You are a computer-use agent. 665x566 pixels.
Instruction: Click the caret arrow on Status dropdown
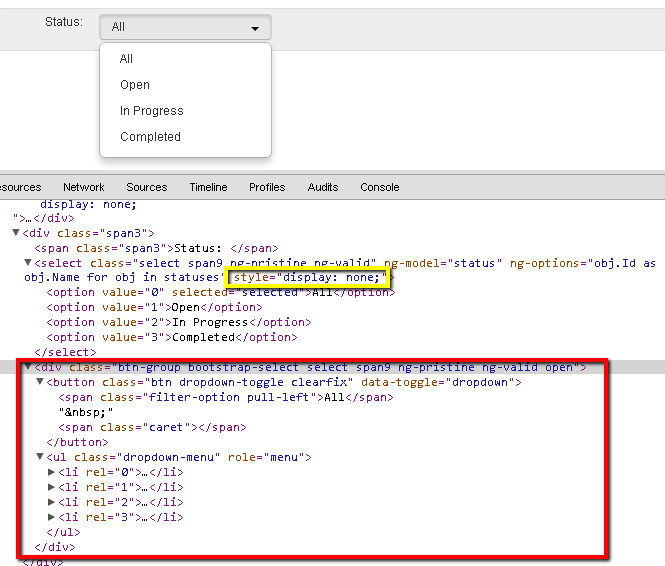click(x=255, y=29)
